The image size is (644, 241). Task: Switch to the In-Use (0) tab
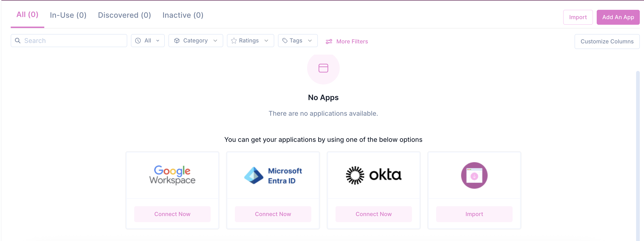tap(68, 15)
